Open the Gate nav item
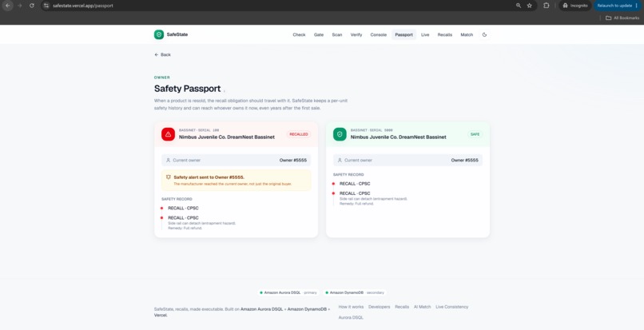 (319, 35)
